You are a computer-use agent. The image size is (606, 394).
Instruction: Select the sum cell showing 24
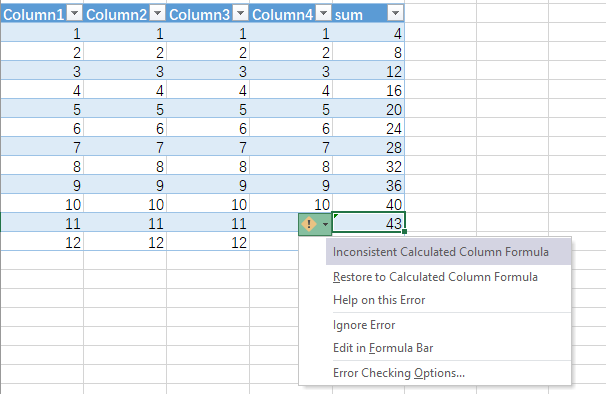pyautogui.click(x=368, y=128)
